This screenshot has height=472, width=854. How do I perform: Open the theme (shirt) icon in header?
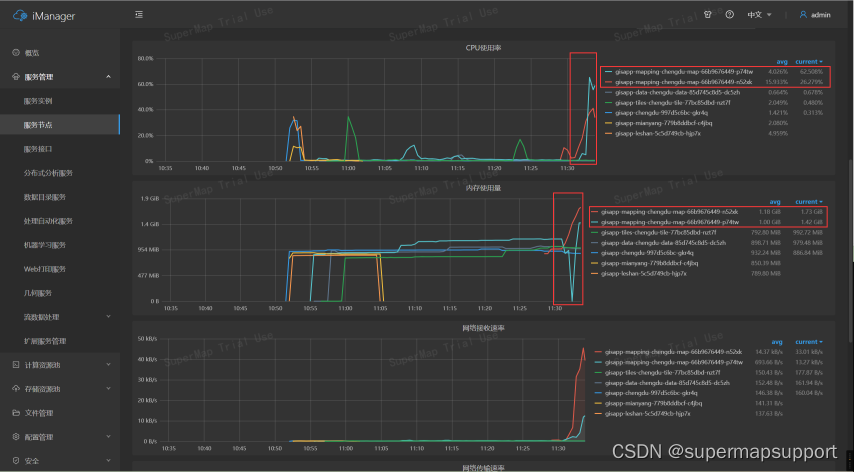tap(707, 15)
